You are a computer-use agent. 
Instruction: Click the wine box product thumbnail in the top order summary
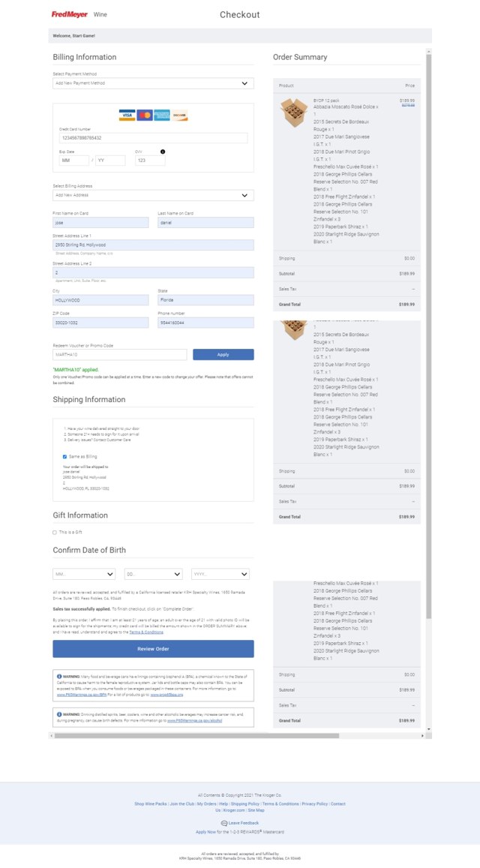pos(293,113)
